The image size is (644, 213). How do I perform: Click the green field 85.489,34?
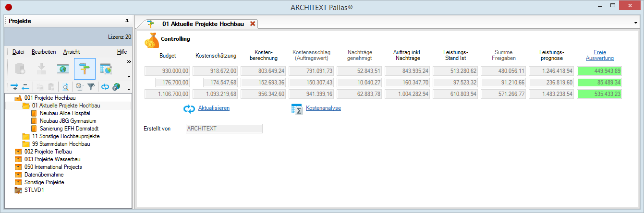pos(600,82)
